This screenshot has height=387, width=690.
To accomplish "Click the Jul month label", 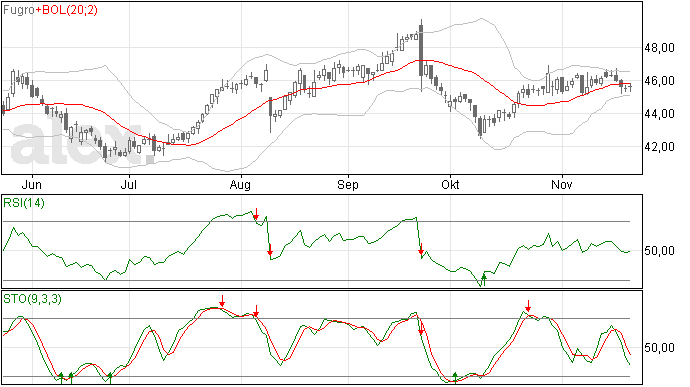I will 128,184.
